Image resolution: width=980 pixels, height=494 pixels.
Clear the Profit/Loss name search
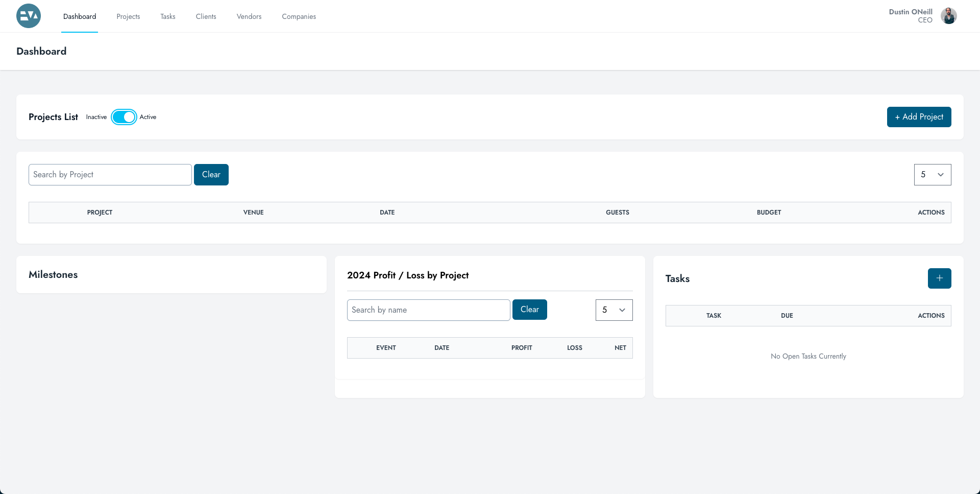coord(529,310)
